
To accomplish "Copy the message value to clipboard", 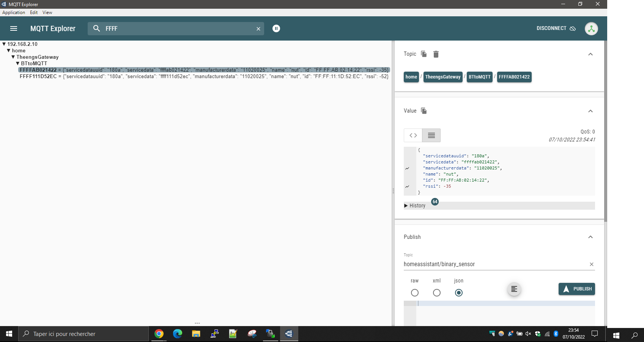I will 424,111.
